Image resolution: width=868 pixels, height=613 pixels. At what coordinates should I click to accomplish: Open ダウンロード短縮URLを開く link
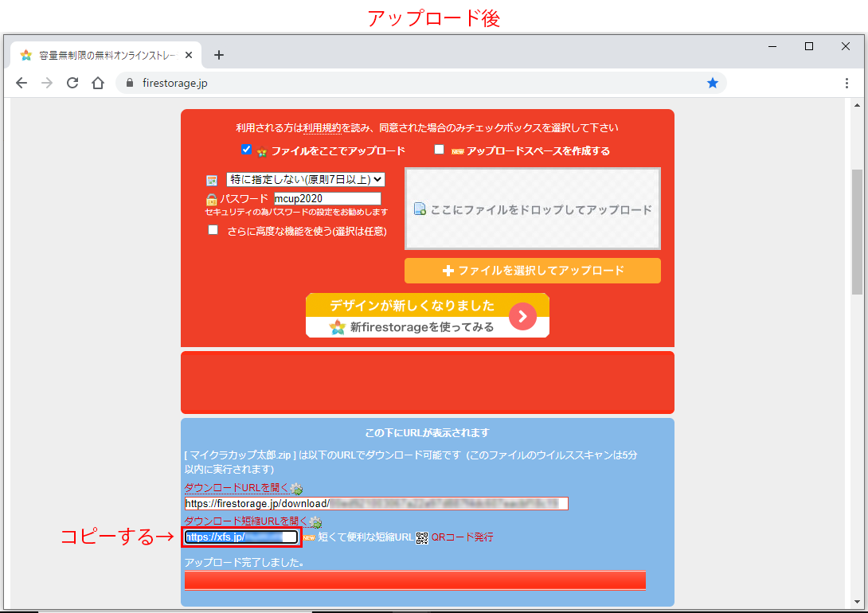246,521
